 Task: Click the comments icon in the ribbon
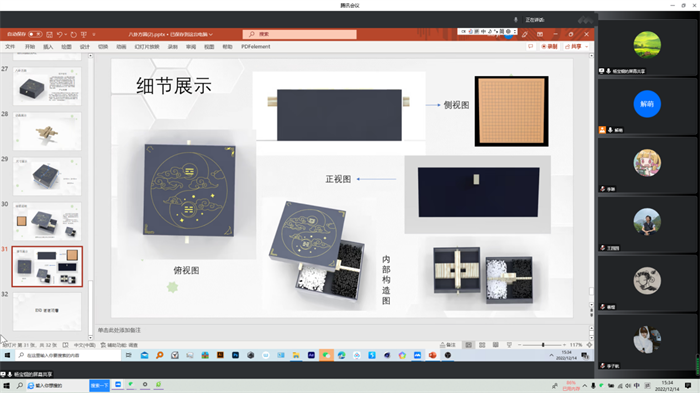click(x=530, y=46)
